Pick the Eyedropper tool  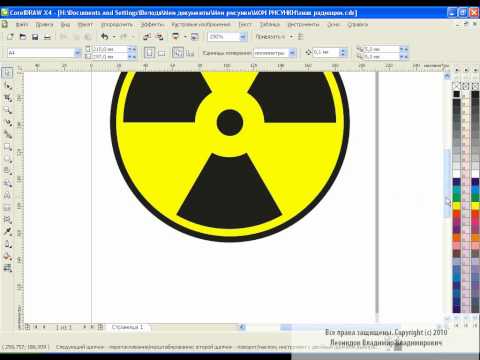pos(8,231)
